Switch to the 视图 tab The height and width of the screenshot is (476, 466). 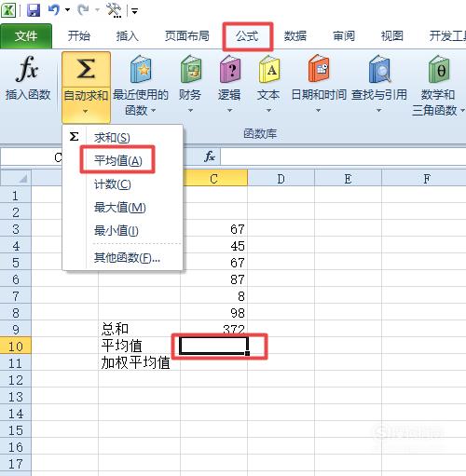coord(392,36)
